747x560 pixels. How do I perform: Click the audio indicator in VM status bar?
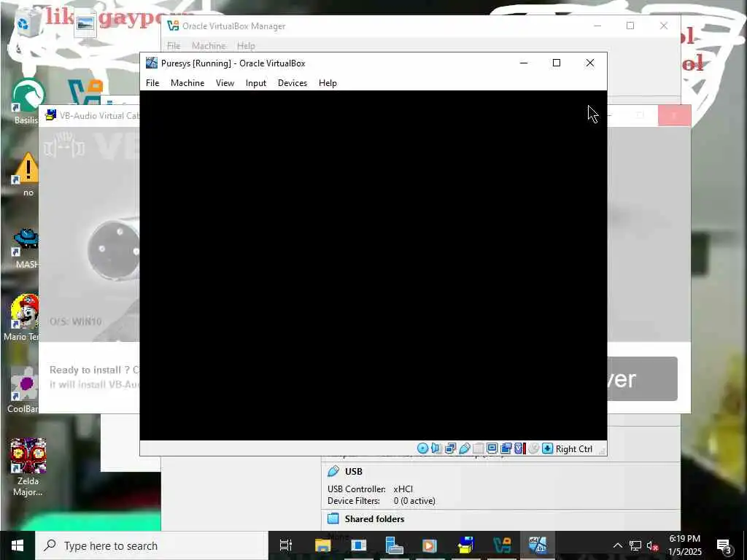click(436, 448)
